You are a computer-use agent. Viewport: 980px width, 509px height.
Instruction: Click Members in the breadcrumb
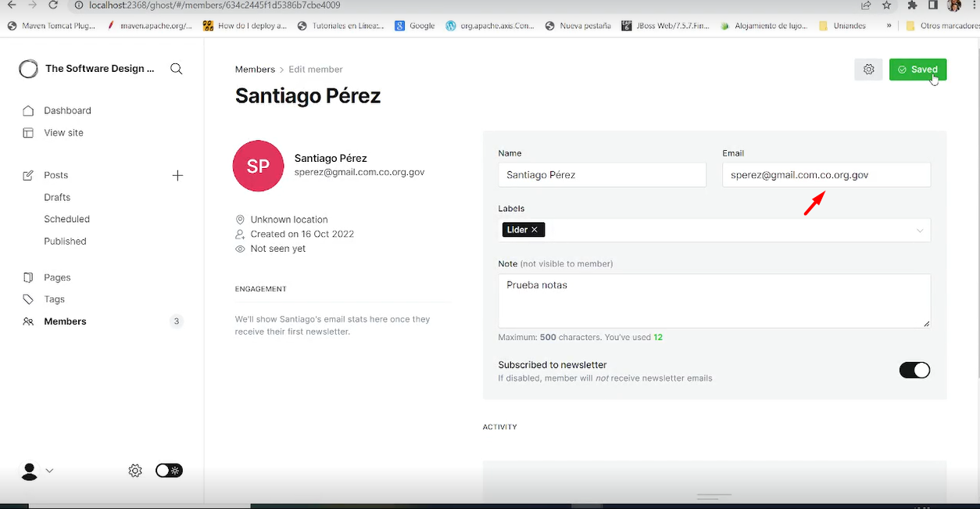click(x=255, y=69)
